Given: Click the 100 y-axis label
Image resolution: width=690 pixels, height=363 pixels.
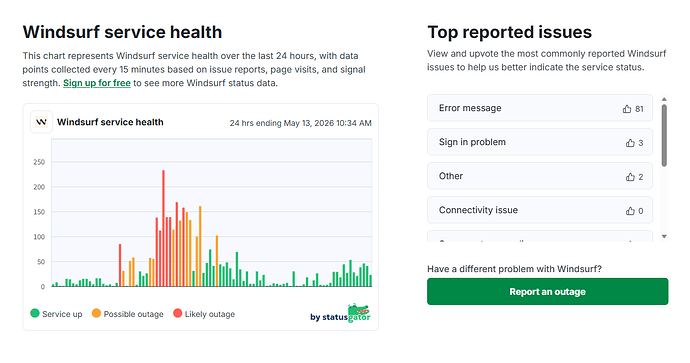Looking at the screenshot, I should (39, 237).
